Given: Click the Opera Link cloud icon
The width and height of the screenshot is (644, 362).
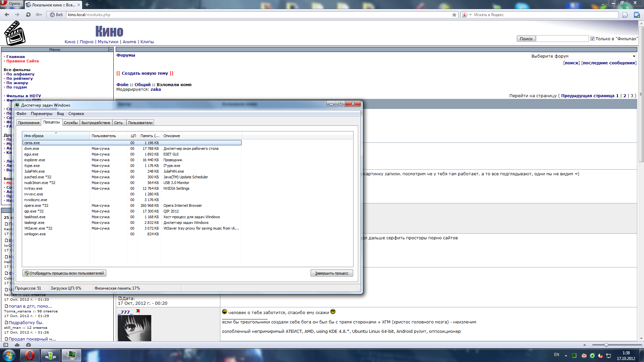Looking at the screenshot, I should pos(17,345).
